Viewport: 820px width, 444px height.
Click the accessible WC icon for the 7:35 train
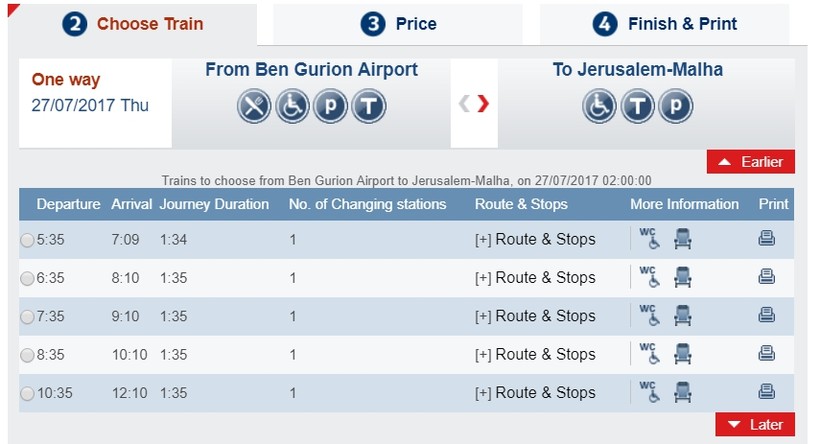(651, 315)
